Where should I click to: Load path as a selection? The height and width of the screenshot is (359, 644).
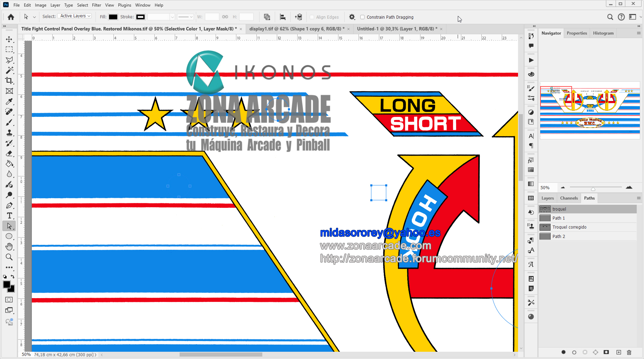(585, 352)
